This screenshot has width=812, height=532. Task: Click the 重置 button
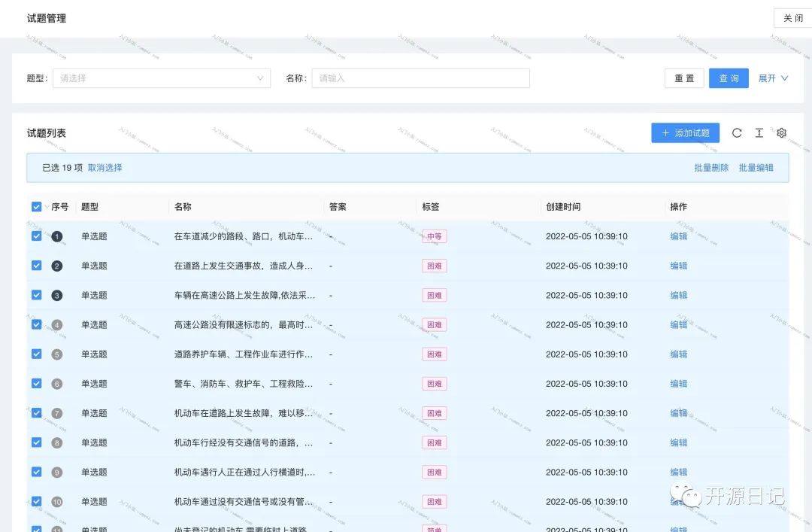pos(684,78)
